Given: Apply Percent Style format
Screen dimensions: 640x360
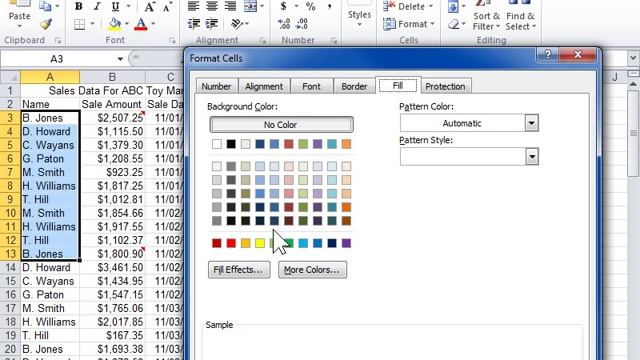Looking at the screenshot, I should coord(311,6).
